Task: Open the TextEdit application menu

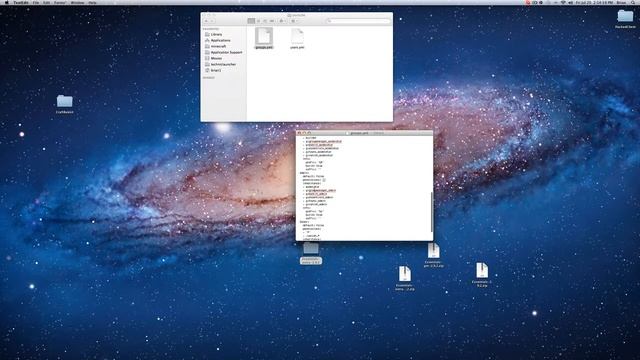Action: pos(20,2)
